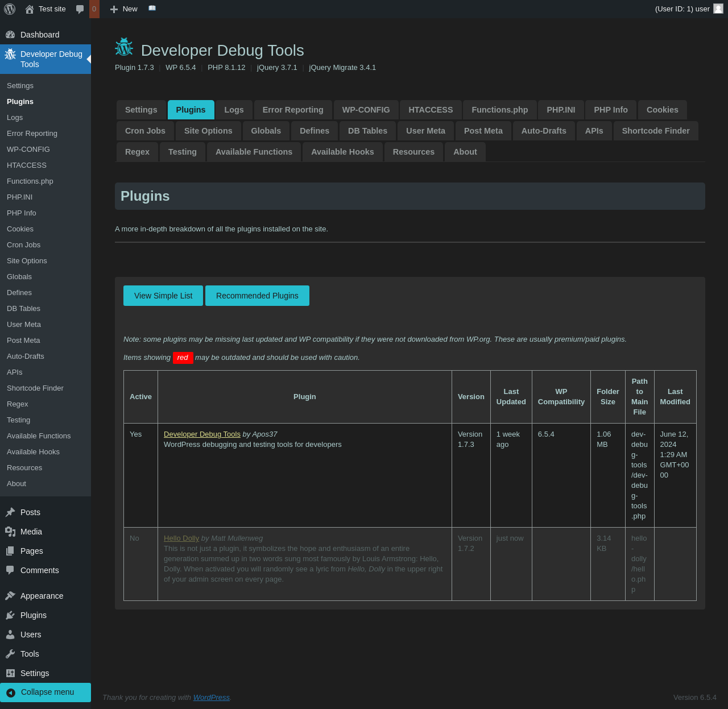The image size is (728, 709).
Task: Click the book icon in admin bar
Action: pos(152,9)
